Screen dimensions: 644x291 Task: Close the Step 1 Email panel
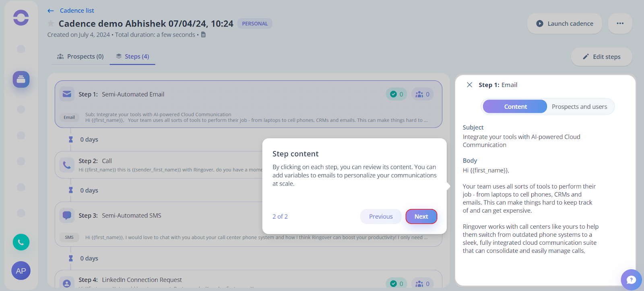[469, 85]
